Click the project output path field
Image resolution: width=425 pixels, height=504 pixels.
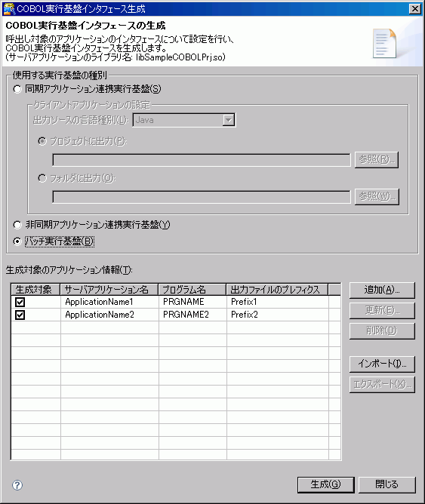(x=202, y=160)
